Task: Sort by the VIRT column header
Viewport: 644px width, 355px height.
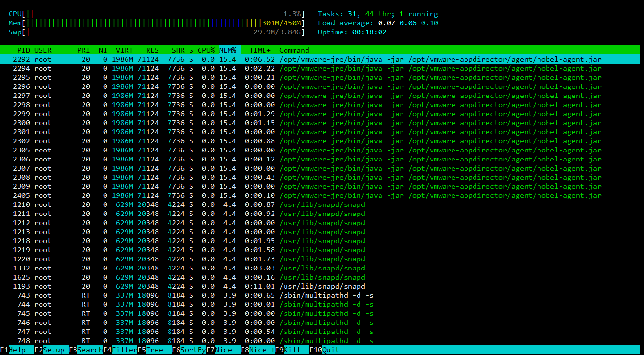Action: tap(125, 50)
